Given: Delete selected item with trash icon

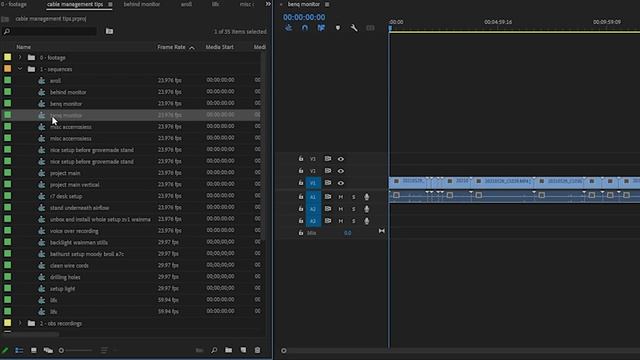Looking at the screenshot, I should (258, 350).
